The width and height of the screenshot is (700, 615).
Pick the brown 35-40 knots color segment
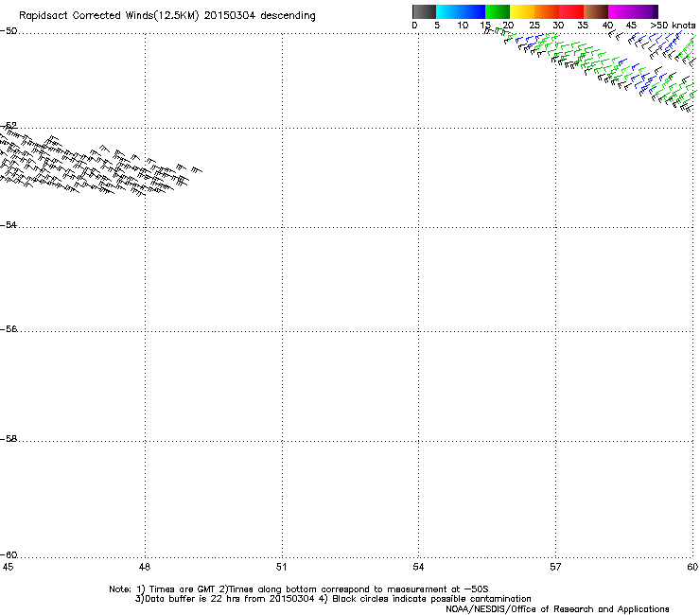coord(596,11)
